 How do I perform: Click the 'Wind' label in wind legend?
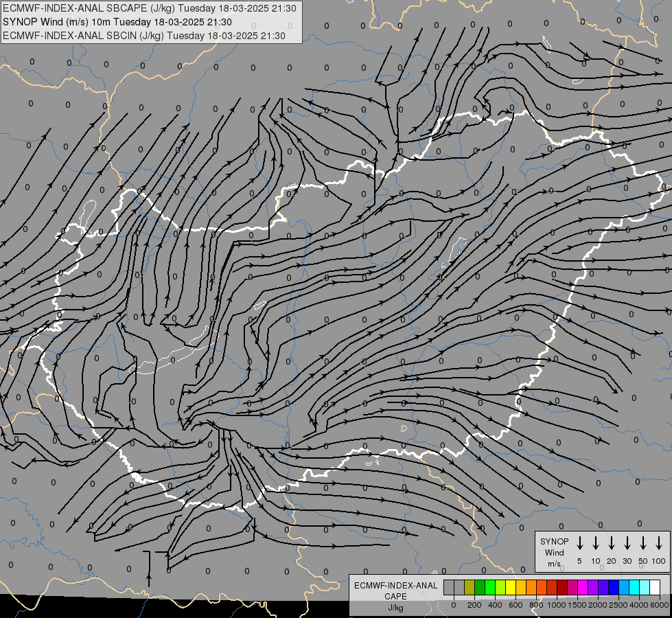554,552
